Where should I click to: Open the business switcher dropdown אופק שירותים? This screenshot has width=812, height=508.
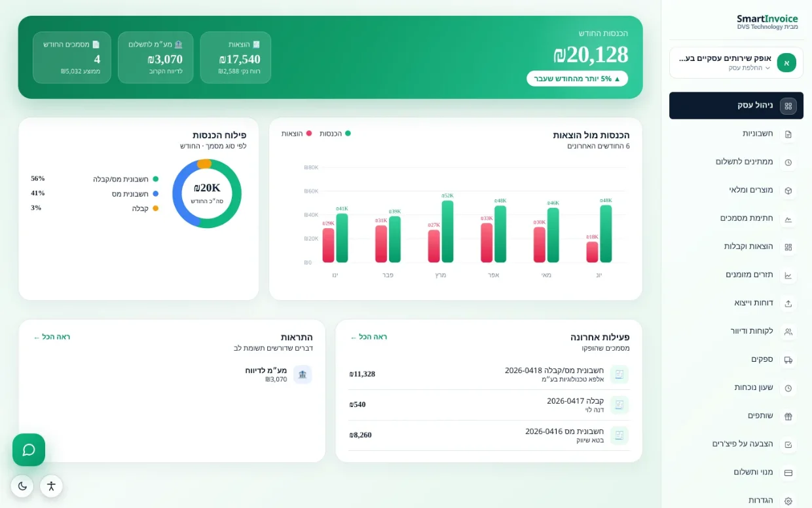point(736,63)
